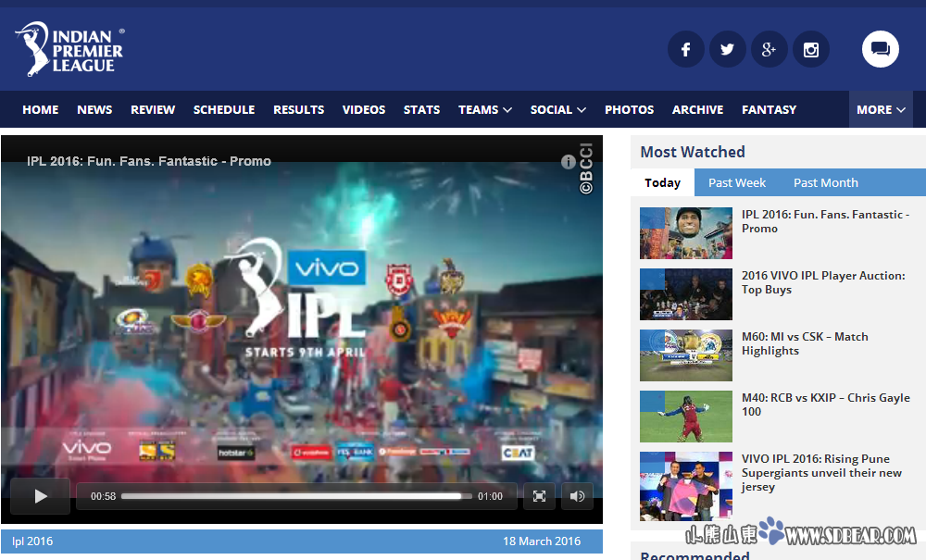926x560 pixels.
Task: Open the RESULTS page
Action: tap(299, 110)
